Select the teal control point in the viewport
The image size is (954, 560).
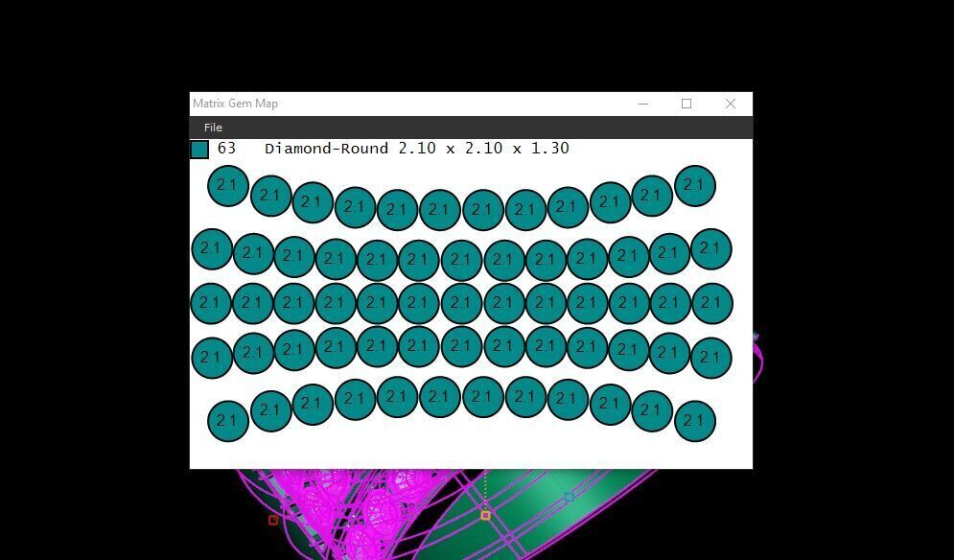tap(569, 497)
